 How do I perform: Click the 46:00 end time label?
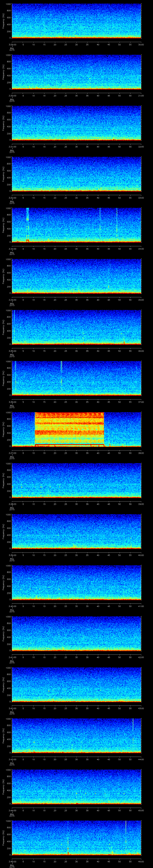[141, 861]
